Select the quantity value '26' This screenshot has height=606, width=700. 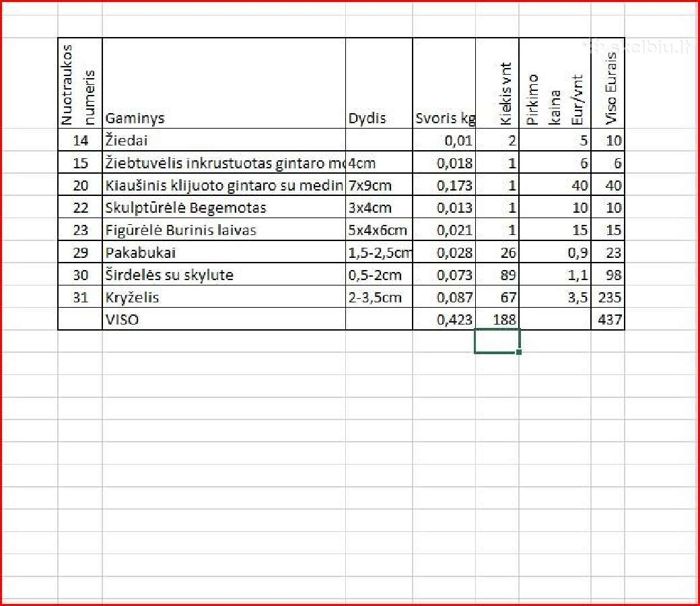point(497,252)
